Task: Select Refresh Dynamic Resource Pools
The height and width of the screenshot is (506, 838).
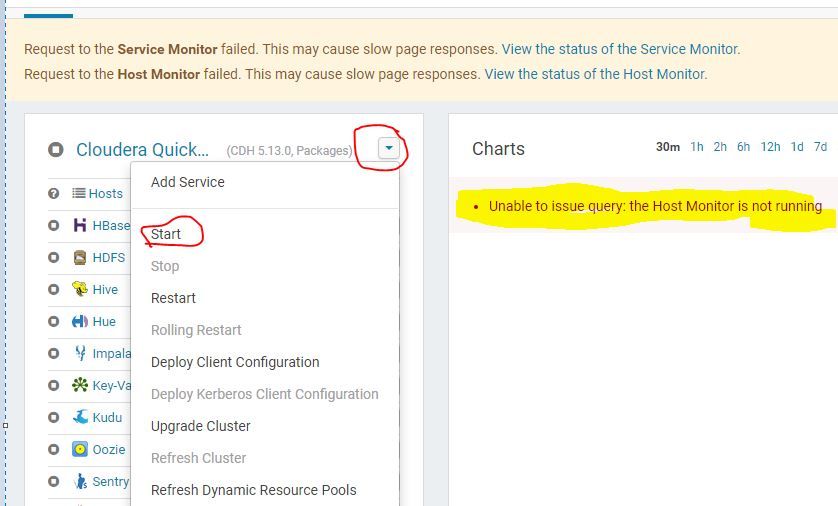Action: click(x=253, y=490)
